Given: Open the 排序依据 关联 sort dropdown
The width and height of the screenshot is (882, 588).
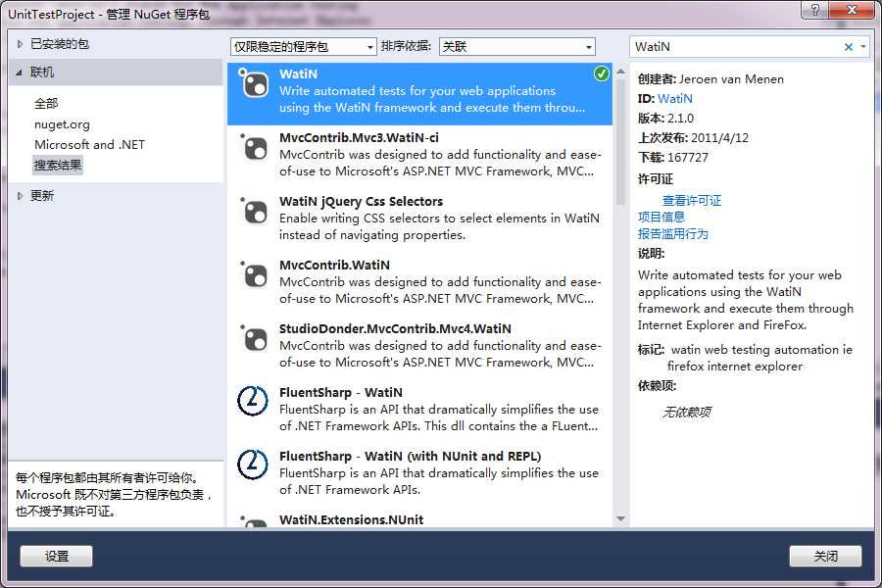Looking at the screenshot, I should (516, 47).
